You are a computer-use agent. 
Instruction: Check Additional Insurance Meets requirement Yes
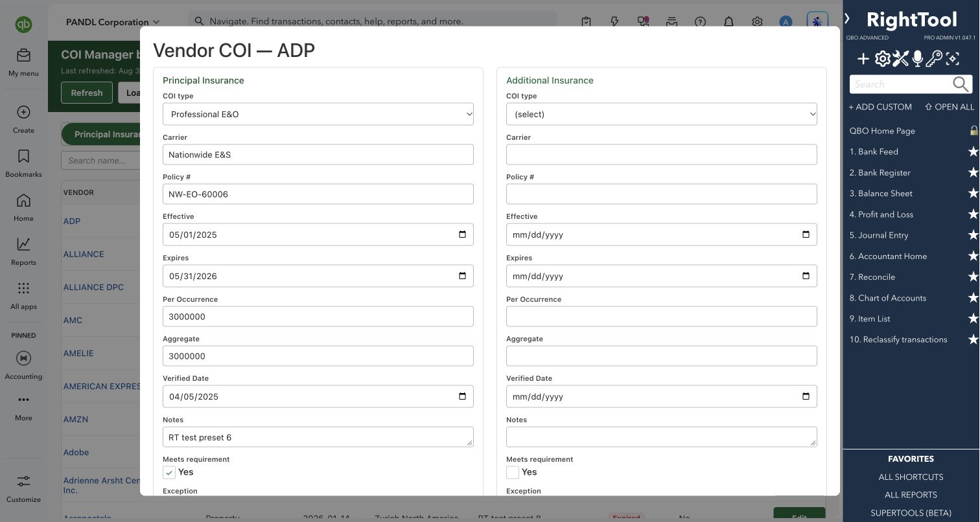(513, 473)
